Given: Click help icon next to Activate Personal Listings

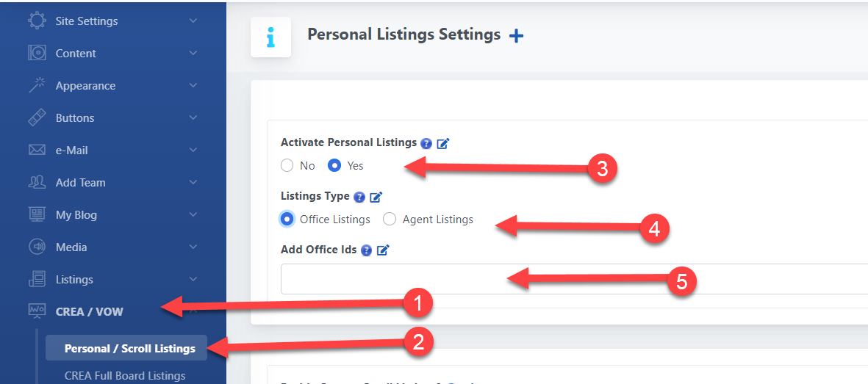Looking at the screenshot, I should (x=426, y=143).
